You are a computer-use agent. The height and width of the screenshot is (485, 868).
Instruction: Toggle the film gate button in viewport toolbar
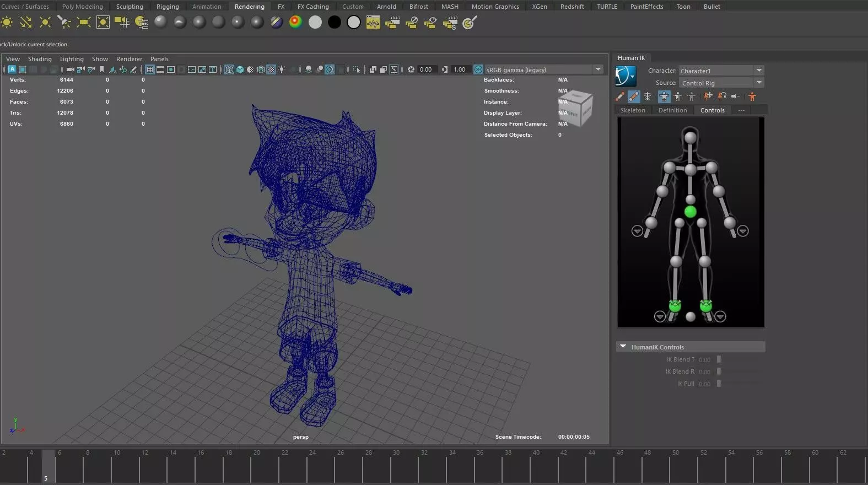(160, 69)
